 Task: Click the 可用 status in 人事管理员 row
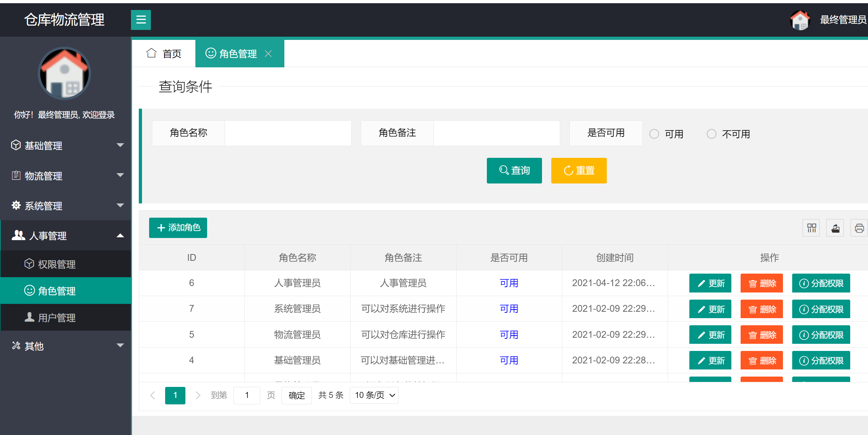pos(509,283)
